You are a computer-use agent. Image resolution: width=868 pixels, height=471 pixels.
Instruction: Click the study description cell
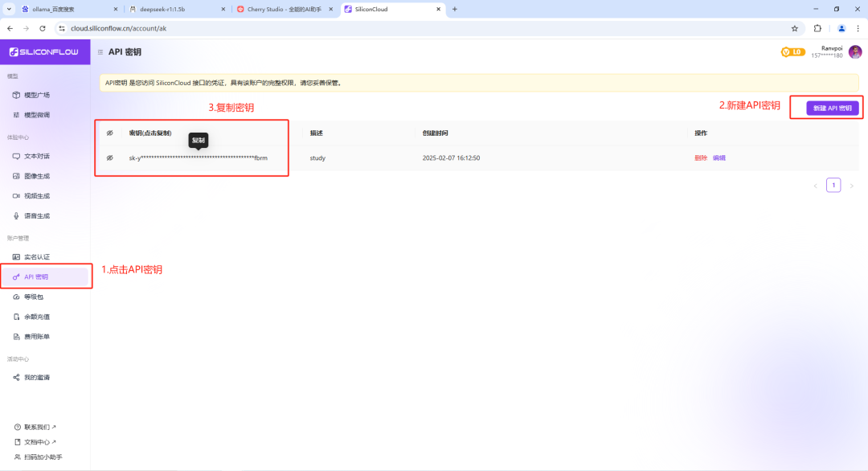pyautogui.click(x=317, y=158)
